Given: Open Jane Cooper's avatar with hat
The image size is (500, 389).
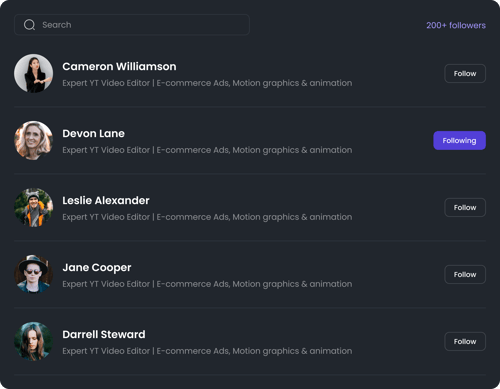Looking at the screenshot, I should [33, 274].
